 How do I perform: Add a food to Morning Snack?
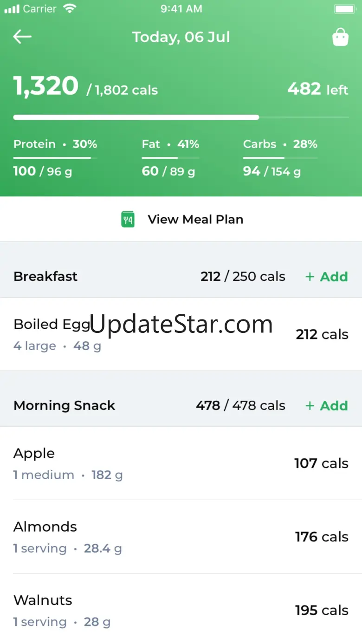pos(327,406)
